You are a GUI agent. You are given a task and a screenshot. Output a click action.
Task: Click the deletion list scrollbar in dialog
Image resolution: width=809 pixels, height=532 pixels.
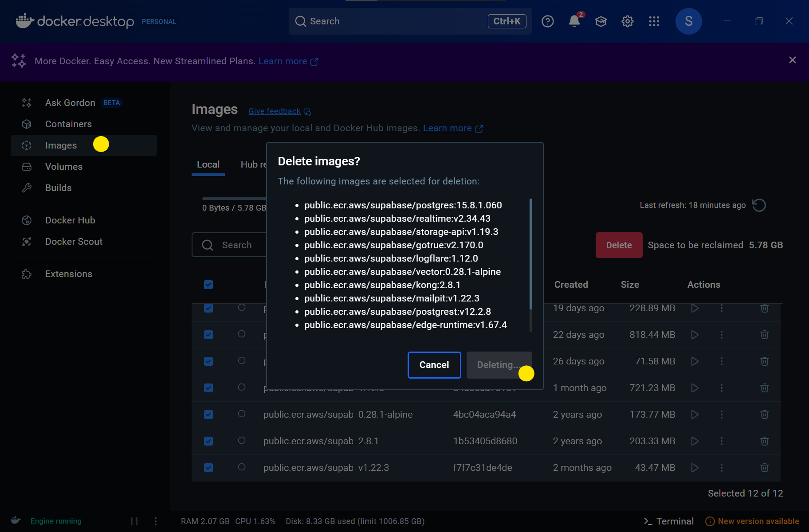pyautogui.click(x=531, y=254)
